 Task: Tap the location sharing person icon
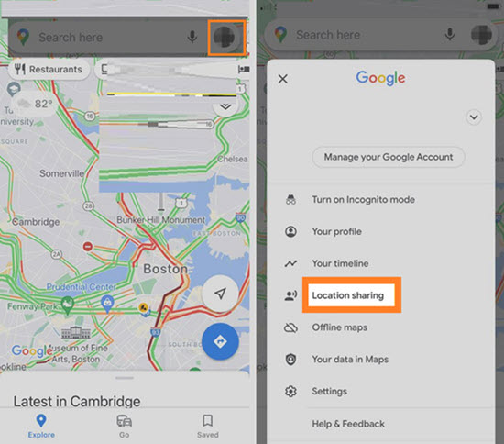coord(290,295)
